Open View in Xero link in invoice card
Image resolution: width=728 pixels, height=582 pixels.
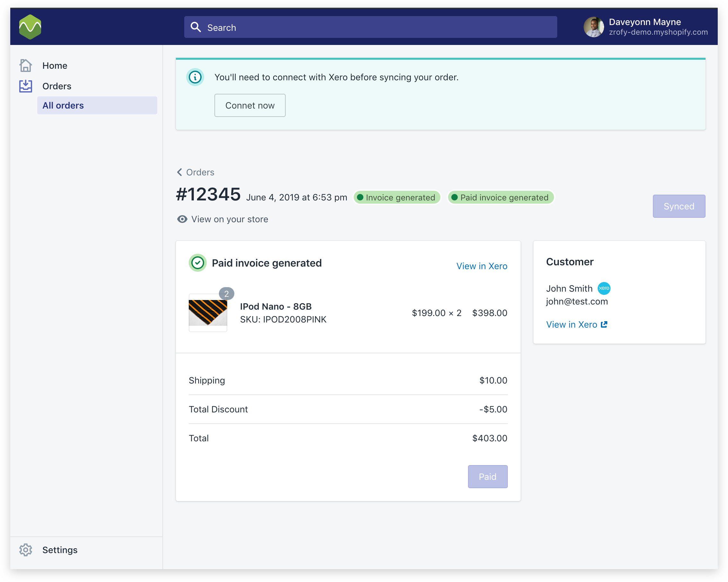(482, 266)
